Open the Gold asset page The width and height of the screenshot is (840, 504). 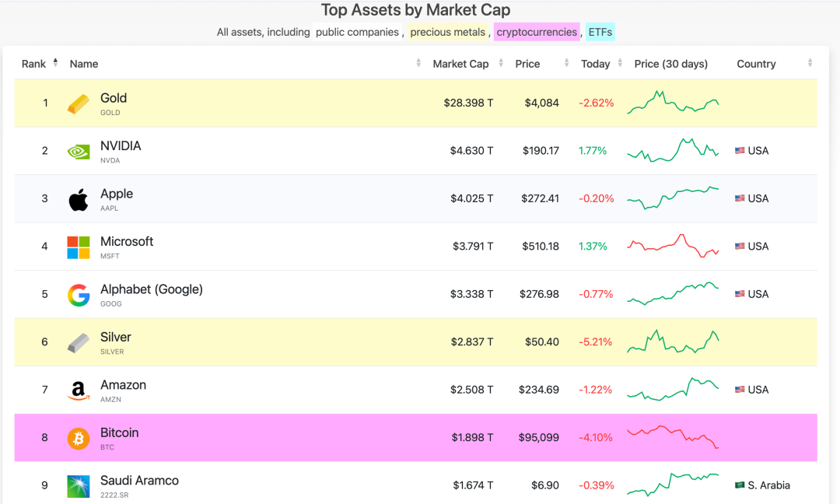[114, 98]
